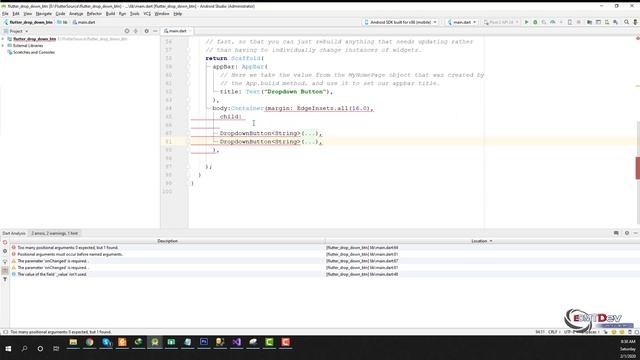640x360 pixels.
Task: Start debugging with the bug icon
Action: tap(535, 22)
